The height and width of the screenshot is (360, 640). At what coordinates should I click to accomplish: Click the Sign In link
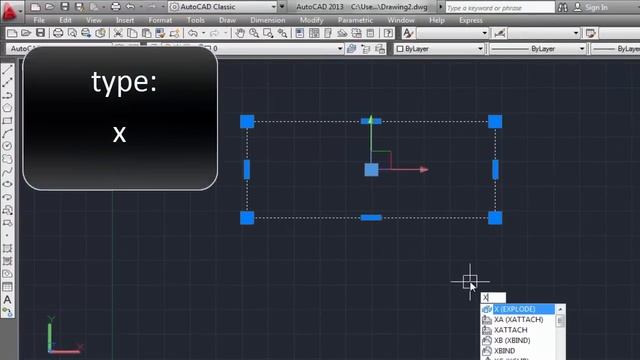pos(596,7)
